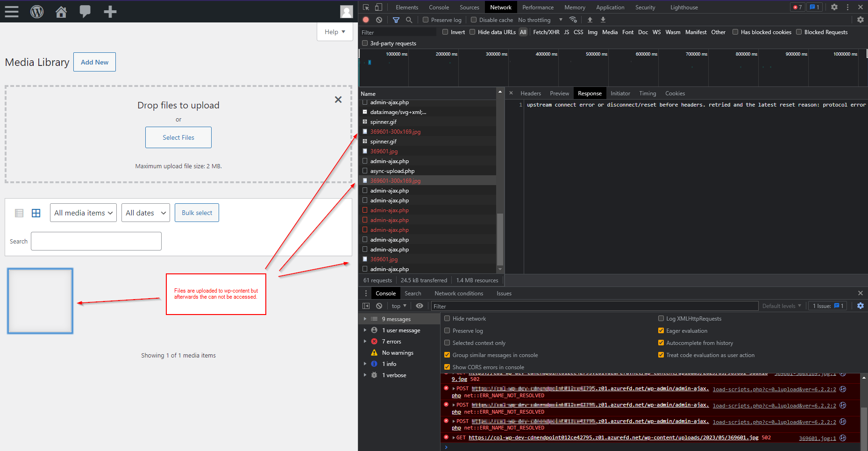Viewport: 868px width, 451px height.
Task: Check Preserve log in the Network panel
Action: coord(425,20)
